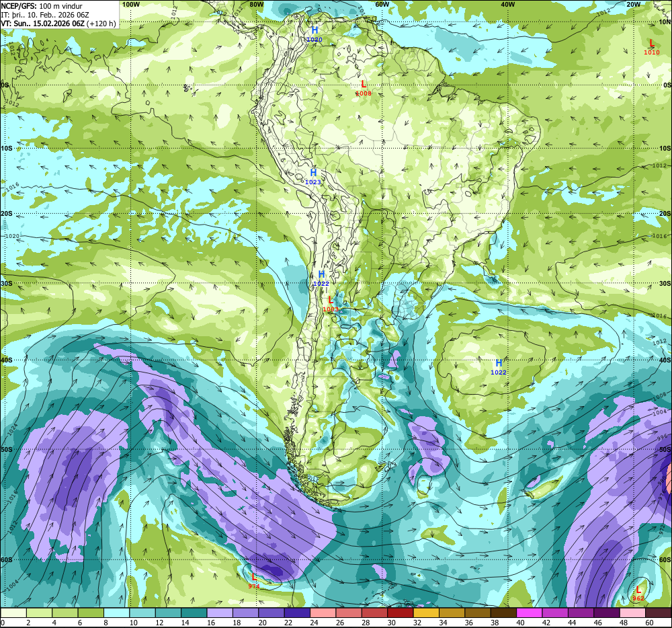Pick the legend swatch between 0 and 2
This screenshot has width=672, height=628.
13,613
